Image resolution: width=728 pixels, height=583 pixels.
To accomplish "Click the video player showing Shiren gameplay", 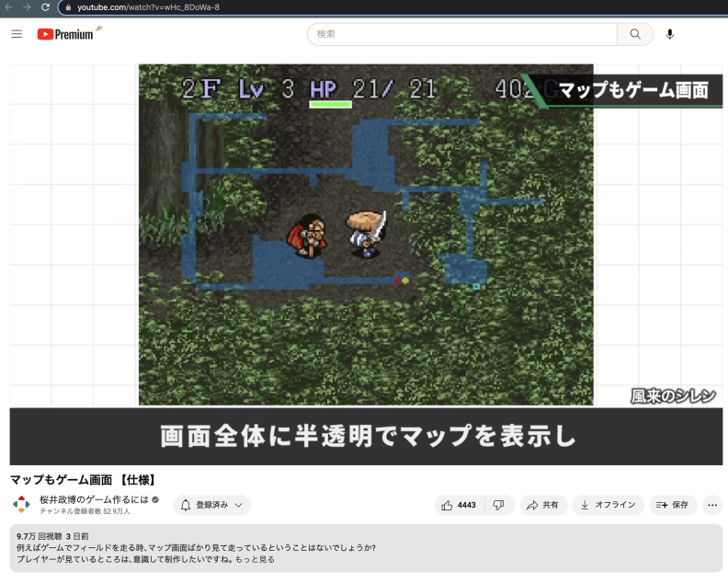I will pyautogui.click(x=366, y=264).
